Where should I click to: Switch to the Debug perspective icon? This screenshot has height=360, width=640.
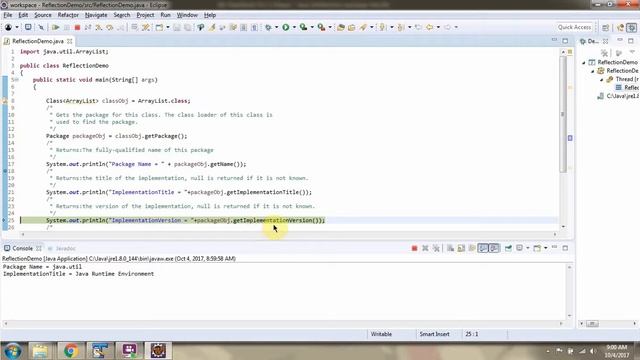click(x=631, y=27)
